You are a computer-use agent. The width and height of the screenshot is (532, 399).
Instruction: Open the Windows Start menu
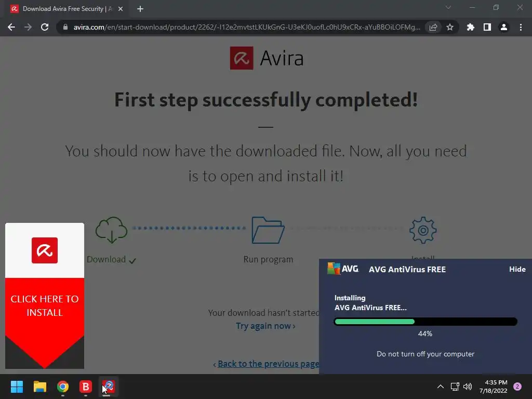click(x=17, y=387)
